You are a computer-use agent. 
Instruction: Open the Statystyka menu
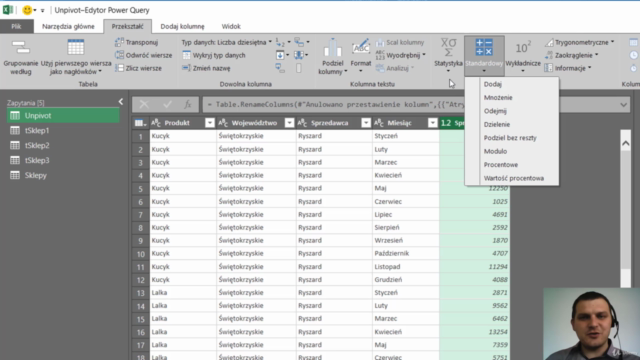point(448,56)
